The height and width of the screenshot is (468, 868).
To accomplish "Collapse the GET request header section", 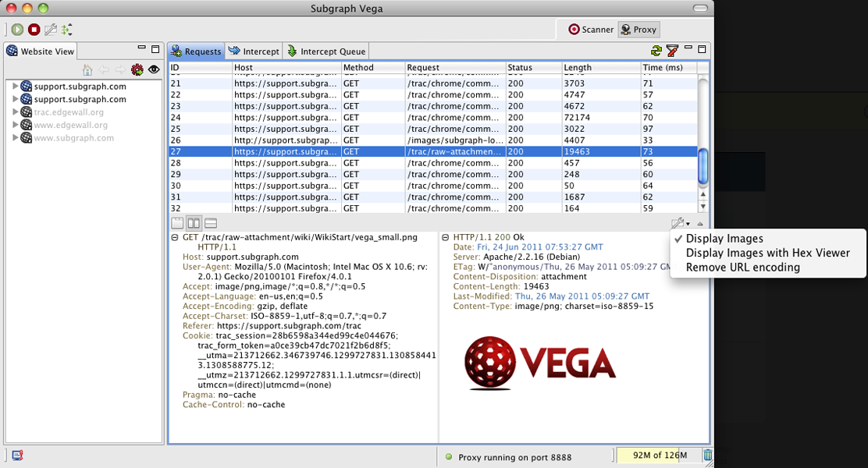I will tap(174, 237).
